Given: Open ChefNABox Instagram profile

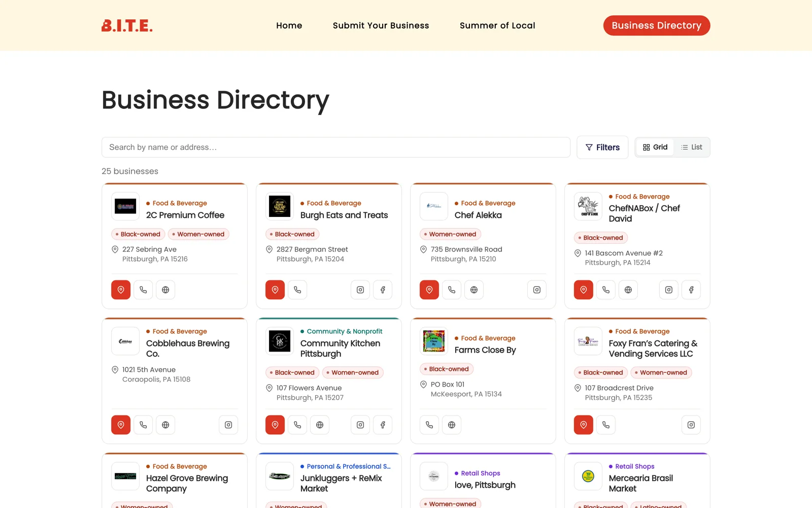Looking at the screenshot, I should pyautogui.click(x=669, y=290).
